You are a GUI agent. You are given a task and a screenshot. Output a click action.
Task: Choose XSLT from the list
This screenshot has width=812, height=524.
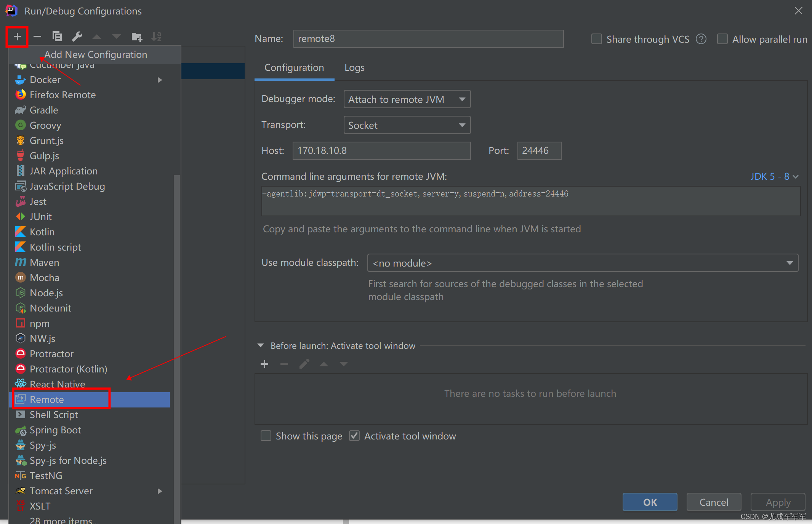(89, 506)
